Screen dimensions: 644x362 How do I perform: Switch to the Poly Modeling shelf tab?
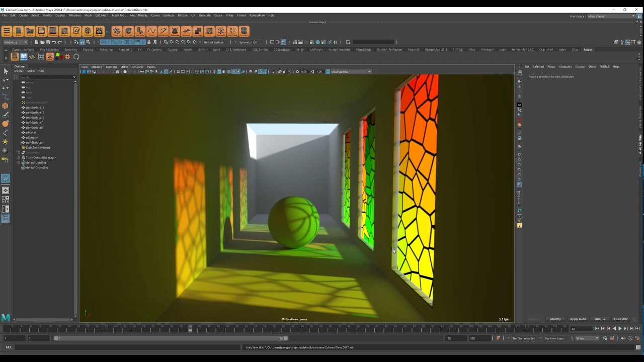tap(49, 50)
